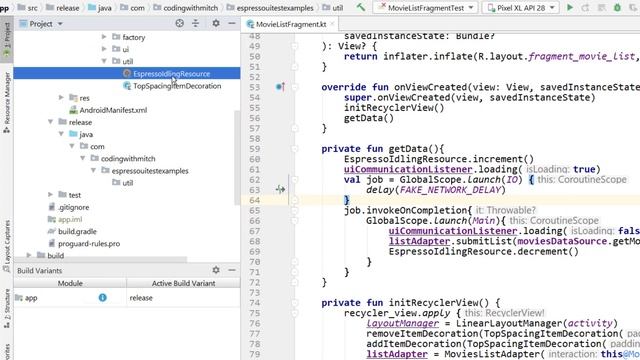Open the Resource Manager side tab
This screenshot has height=360, width=640.
point(7,102)
